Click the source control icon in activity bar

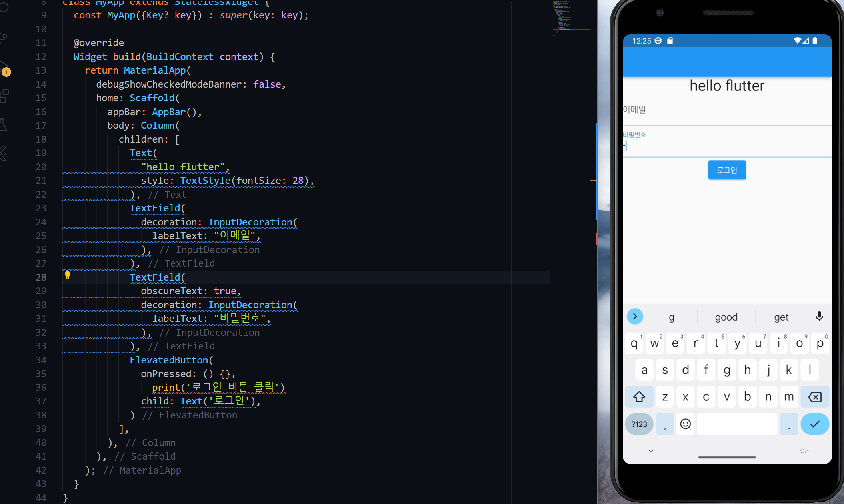[4, 38]
